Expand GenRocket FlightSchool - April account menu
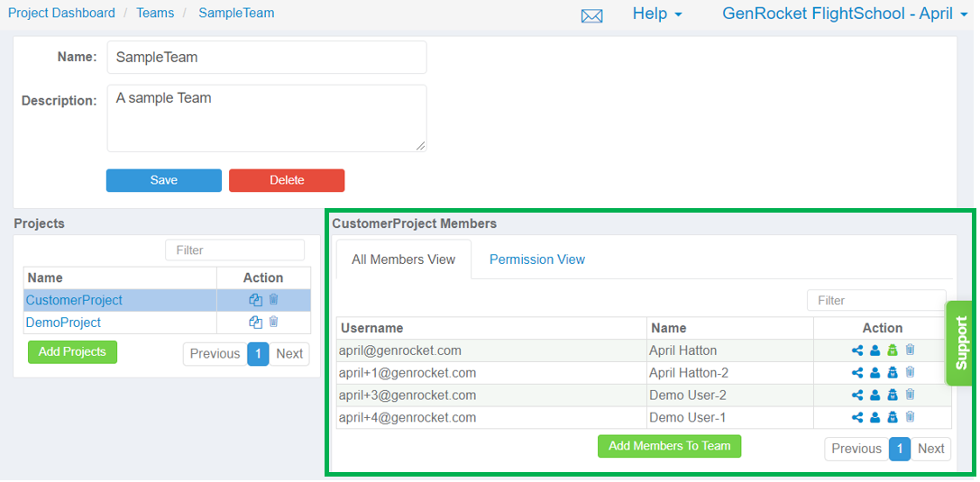 [845, 14]
